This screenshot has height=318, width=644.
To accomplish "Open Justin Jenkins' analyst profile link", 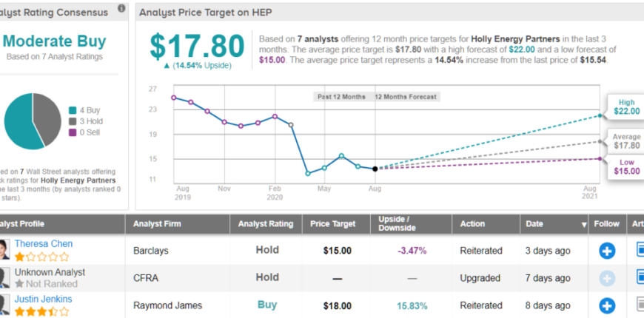I will pos(43,299).
